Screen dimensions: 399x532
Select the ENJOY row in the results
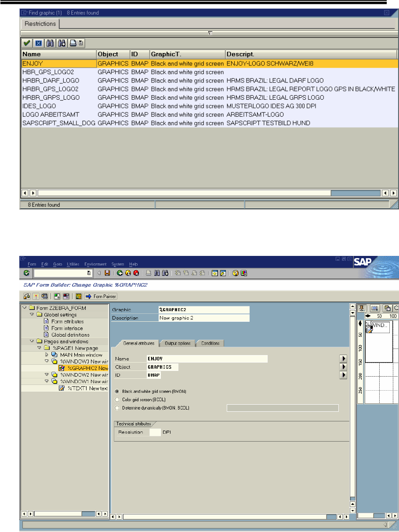point(210,64)
